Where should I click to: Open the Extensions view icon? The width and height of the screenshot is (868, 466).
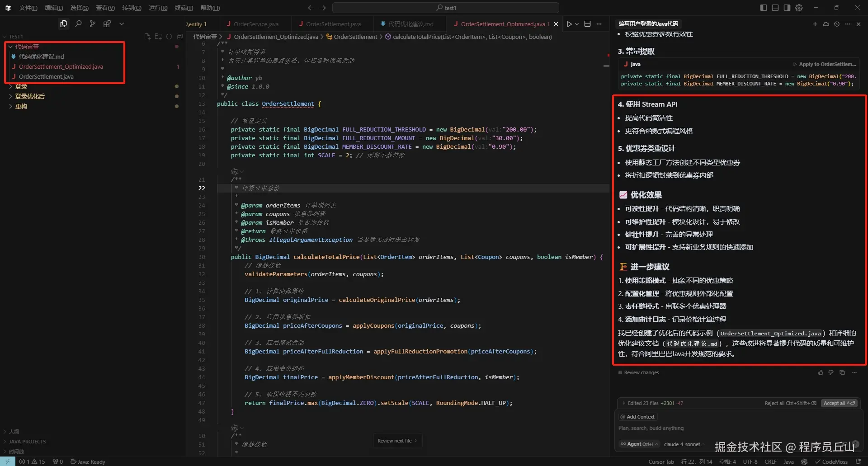point(107,24)
